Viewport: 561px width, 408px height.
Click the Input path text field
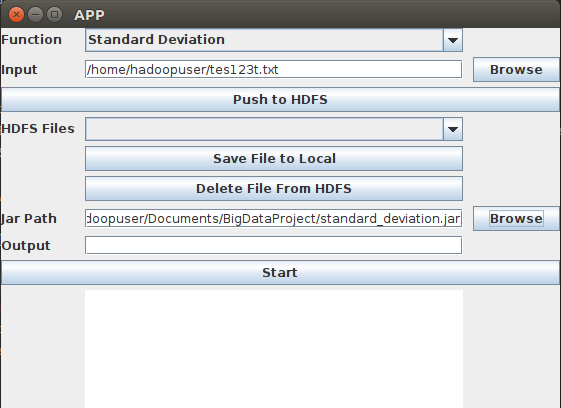pos(274,69)
